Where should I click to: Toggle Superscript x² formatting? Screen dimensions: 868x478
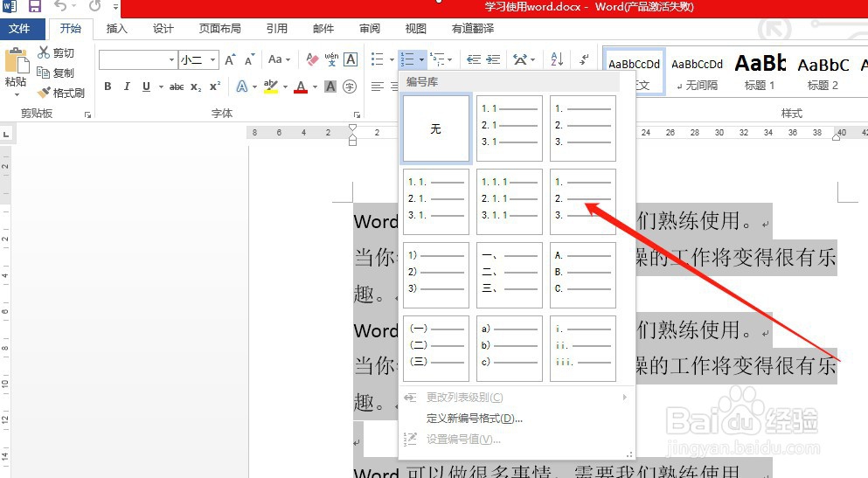pos(215,87)
